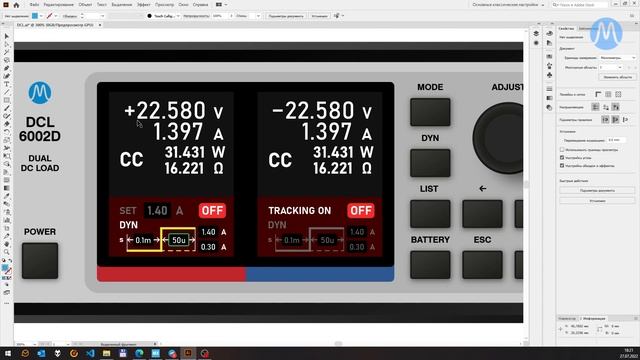Click 'Параметры документа' in control bar
640x360 pixels.
(286, 16)
